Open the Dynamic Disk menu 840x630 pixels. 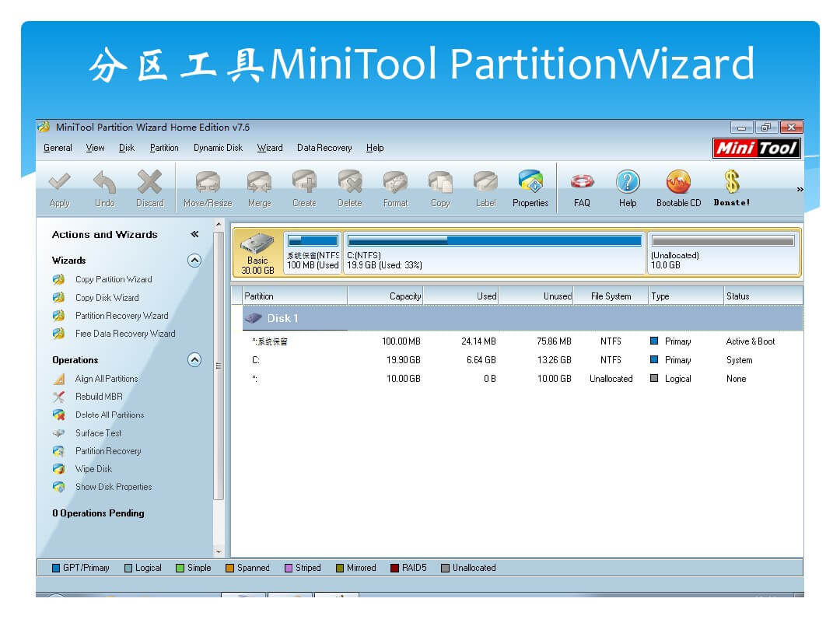point(218,148)
